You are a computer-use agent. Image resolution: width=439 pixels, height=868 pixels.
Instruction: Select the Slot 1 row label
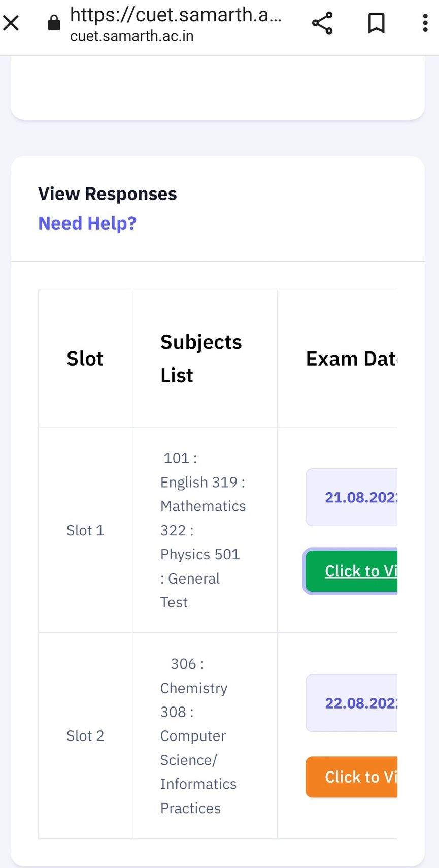click(x=85, y=531)
